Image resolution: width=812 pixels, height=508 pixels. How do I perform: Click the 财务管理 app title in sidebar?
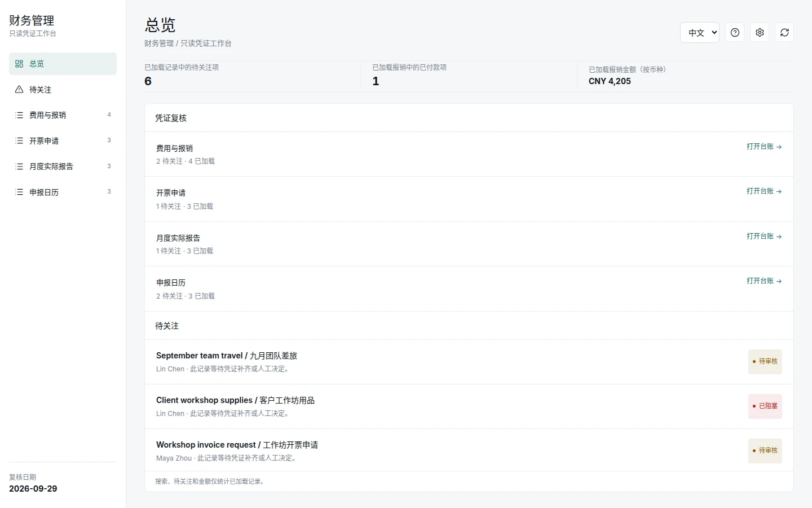coord(32,21)
